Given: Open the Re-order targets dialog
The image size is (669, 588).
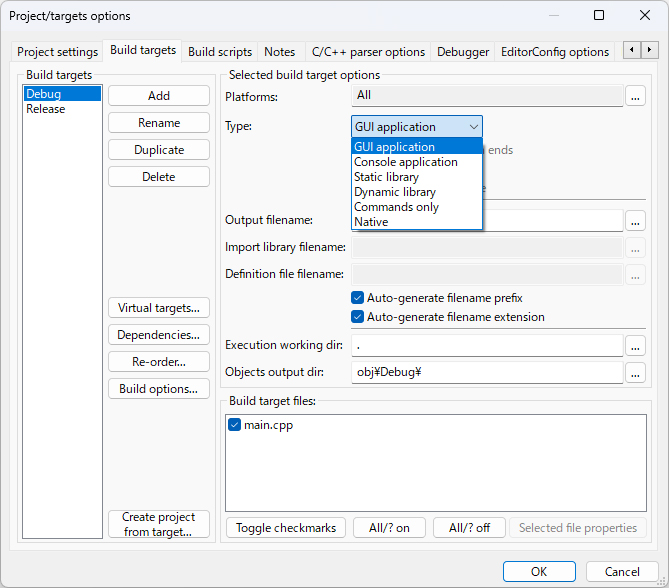Looking at the screenshot, I should tap(159, 362).
